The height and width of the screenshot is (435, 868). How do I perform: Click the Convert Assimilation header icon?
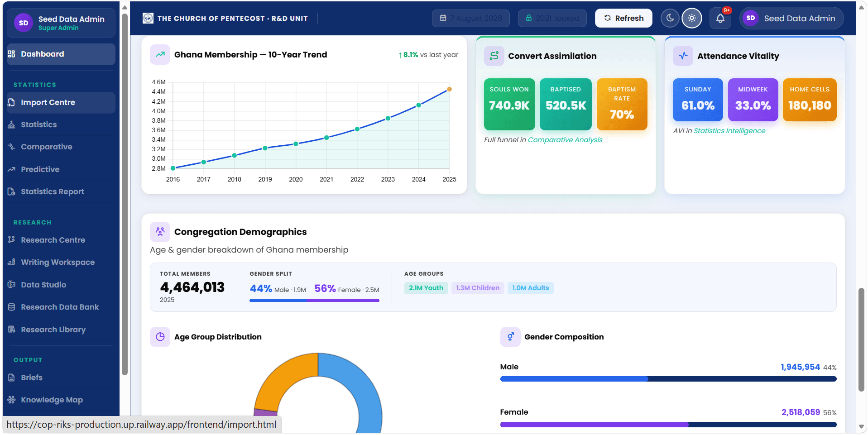(x=494, y=56)
